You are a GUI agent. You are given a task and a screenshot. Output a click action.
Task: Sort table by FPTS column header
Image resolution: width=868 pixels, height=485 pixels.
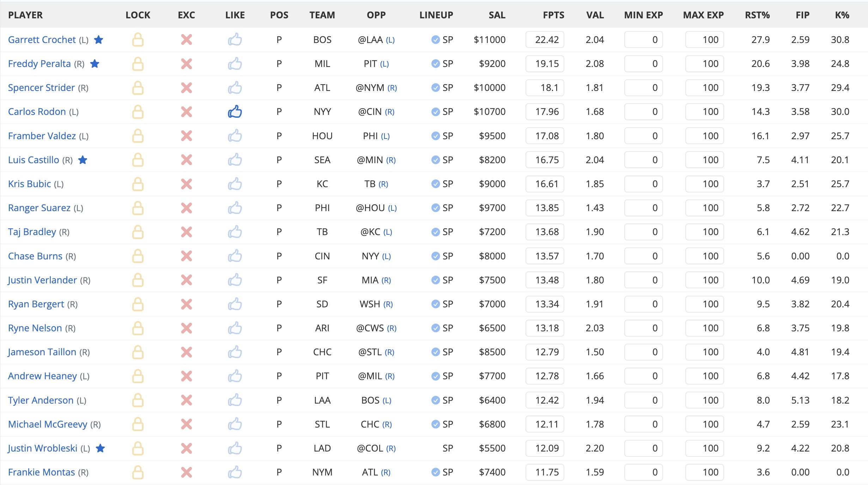[x=553, y=15]
